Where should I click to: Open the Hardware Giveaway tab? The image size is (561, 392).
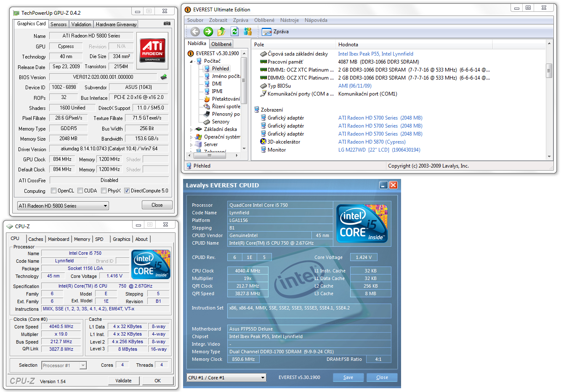coord(116,24)
